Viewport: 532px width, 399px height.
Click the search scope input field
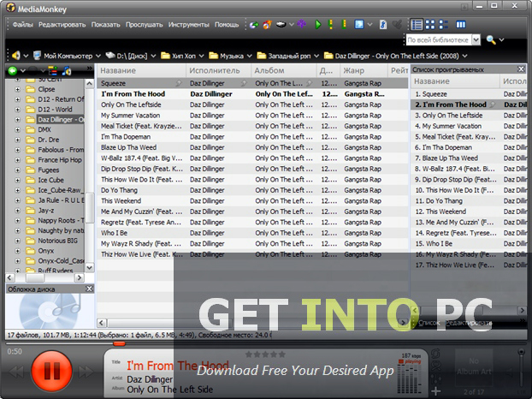pos(439,39)
